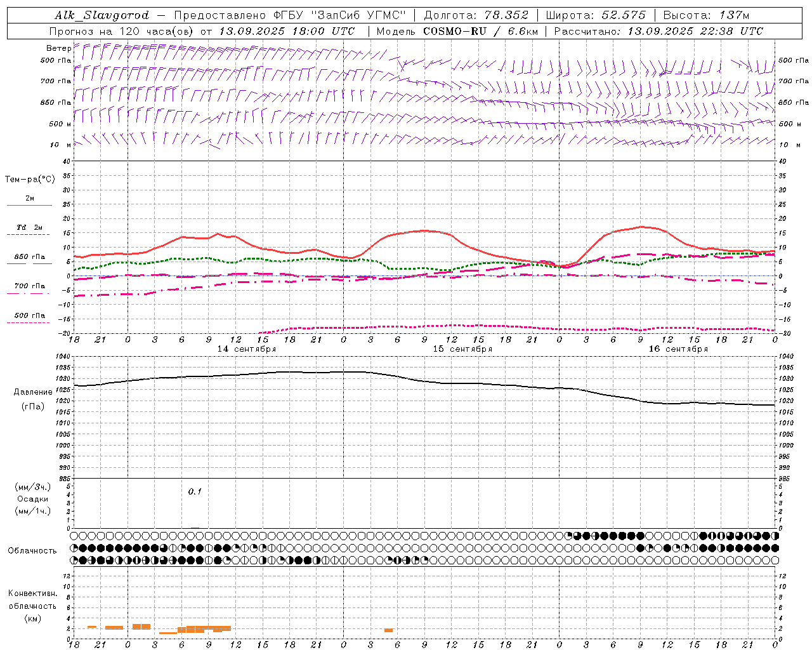Viewport: 812px width, 650px height.
Task: Click the 500 гПа dotted legend in temperature panel
Action: (29, 319)
